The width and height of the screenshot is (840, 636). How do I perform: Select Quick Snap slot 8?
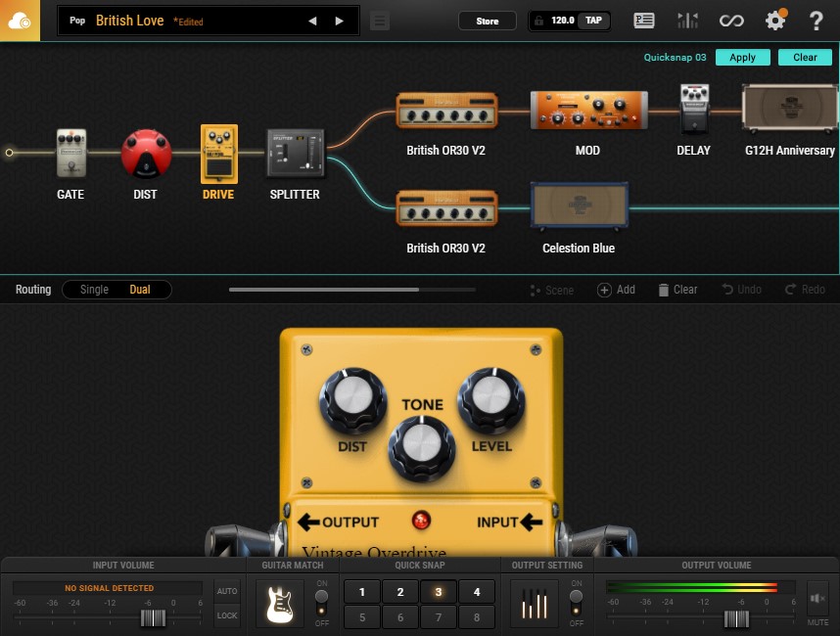coord(477,617)
